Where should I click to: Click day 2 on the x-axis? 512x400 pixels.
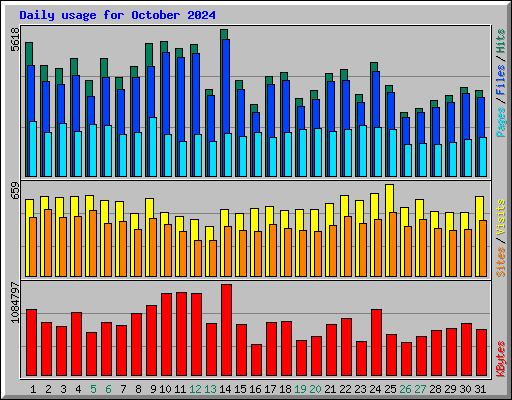(x=48, y=389)
